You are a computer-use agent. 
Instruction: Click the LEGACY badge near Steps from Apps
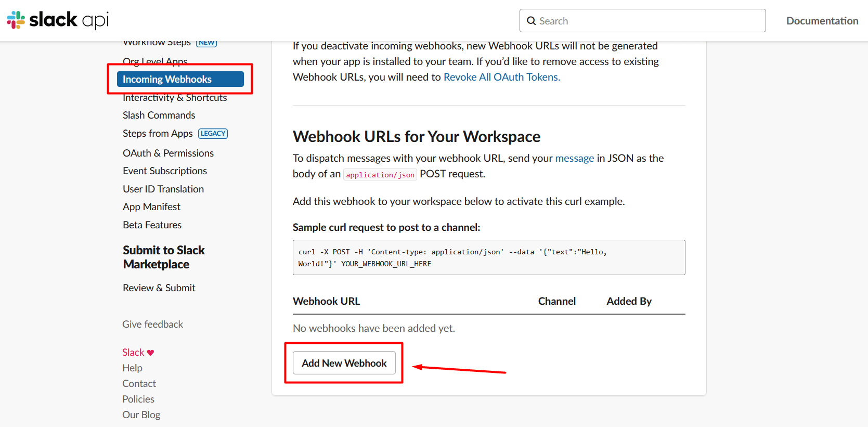click(x=213, y=134)
